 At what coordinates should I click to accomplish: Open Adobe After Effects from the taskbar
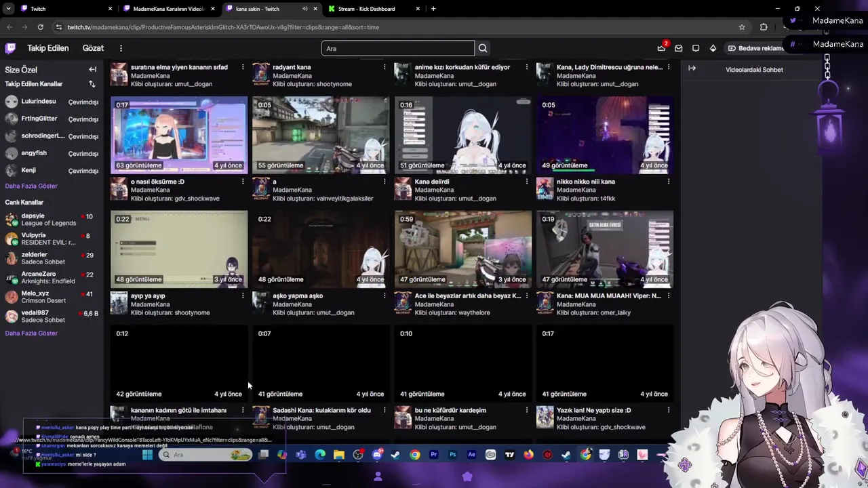pyautogui.click(x=472, y=455)
